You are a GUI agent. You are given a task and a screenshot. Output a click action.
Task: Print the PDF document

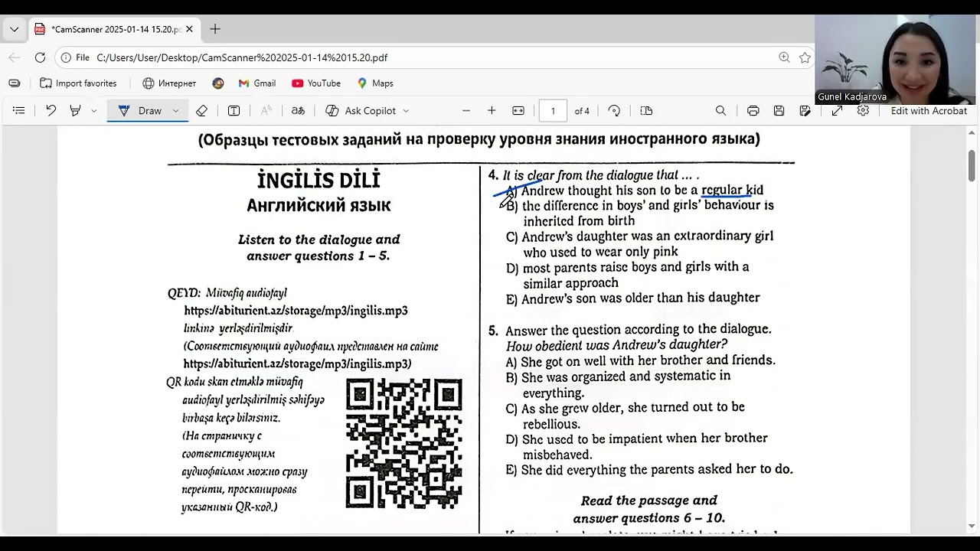(753, 111)
